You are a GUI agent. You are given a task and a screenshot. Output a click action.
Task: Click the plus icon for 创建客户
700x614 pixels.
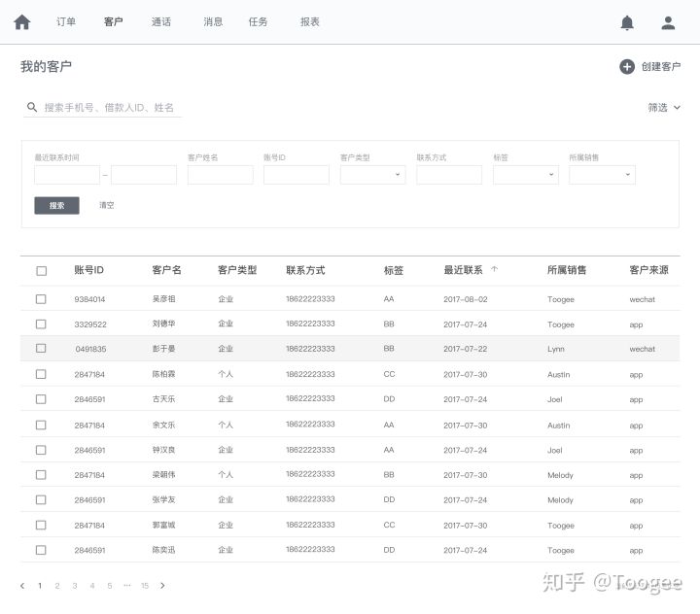click(x=627, y=67)
